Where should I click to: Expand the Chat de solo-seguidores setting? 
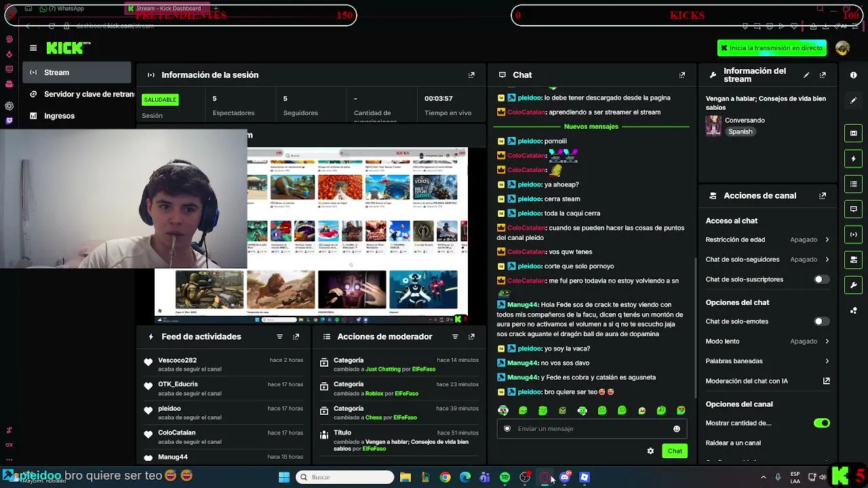click(768, 260)
